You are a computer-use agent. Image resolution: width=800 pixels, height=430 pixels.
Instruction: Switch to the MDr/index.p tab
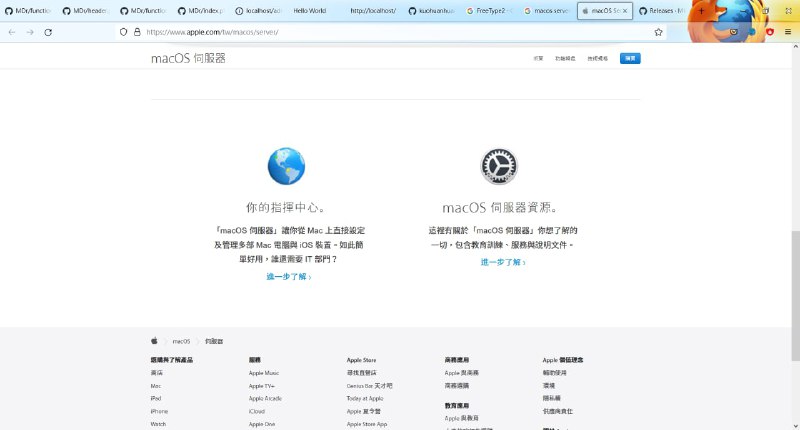click(x=201, y=11)
